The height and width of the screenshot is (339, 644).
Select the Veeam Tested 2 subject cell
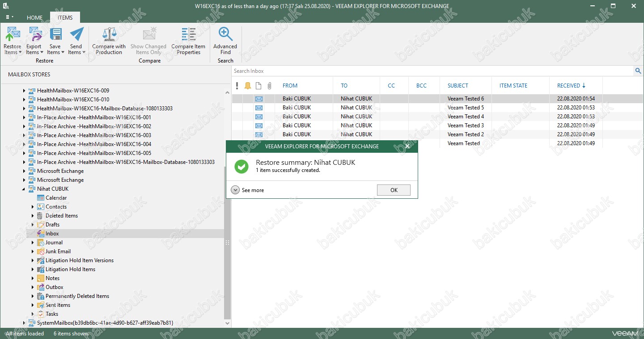[466, 134]
